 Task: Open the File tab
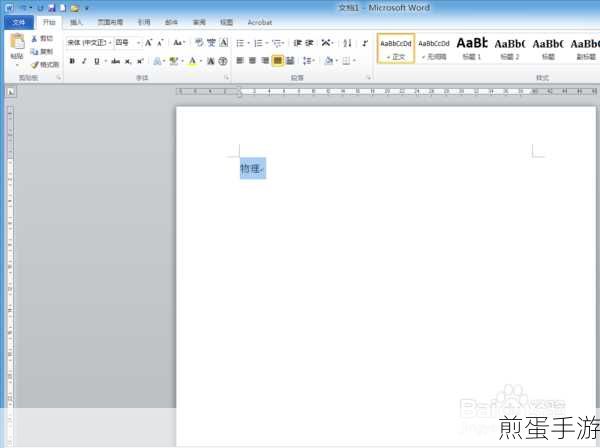18,22
